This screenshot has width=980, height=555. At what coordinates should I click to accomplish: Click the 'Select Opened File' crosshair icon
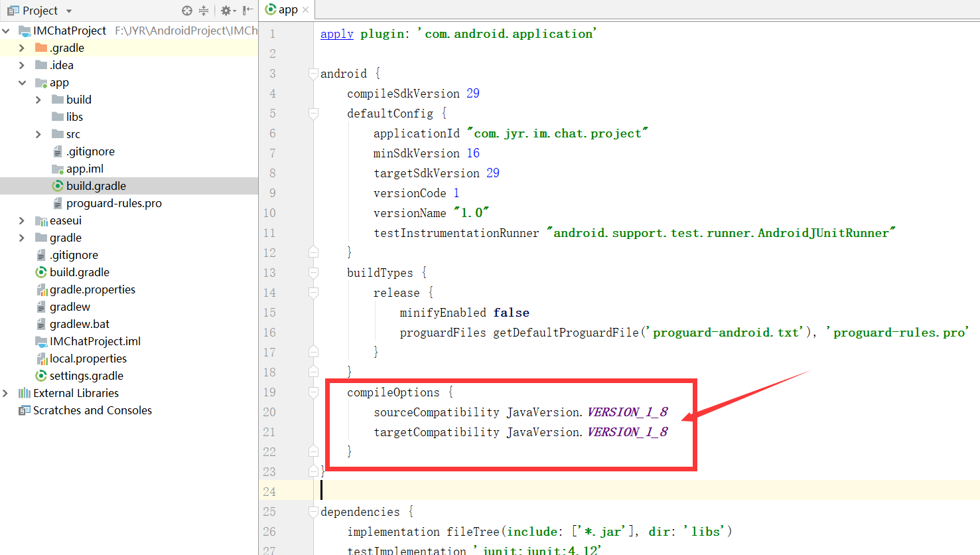click(x=188, y=11)
